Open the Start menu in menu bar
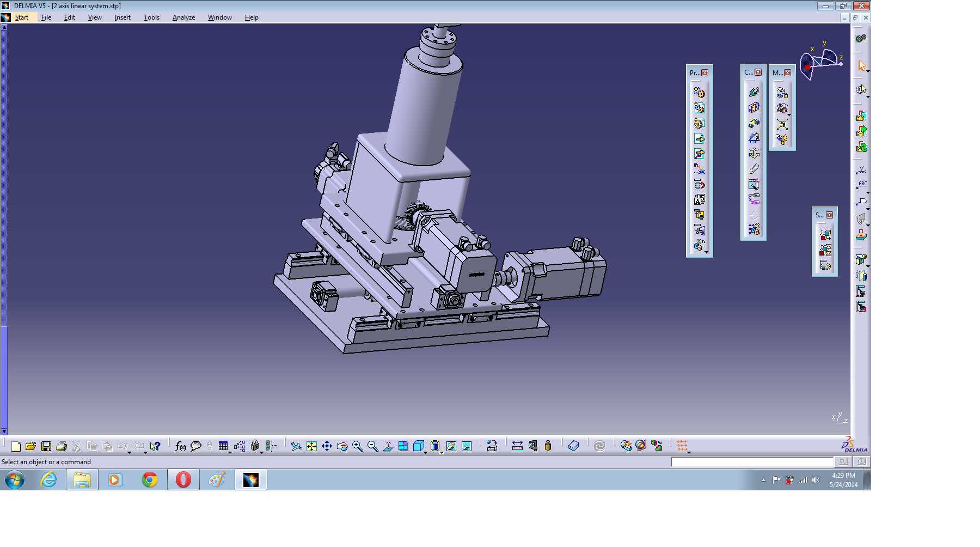Screen dimensions: 980x547 pos(22,17)
